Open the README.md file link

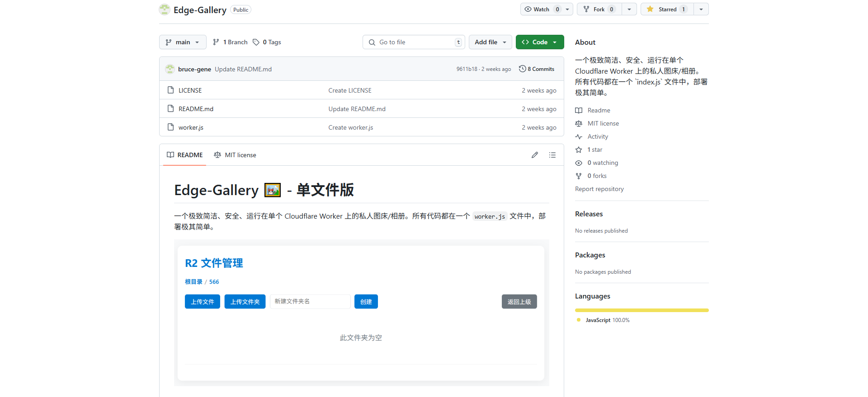click(196, 109)
